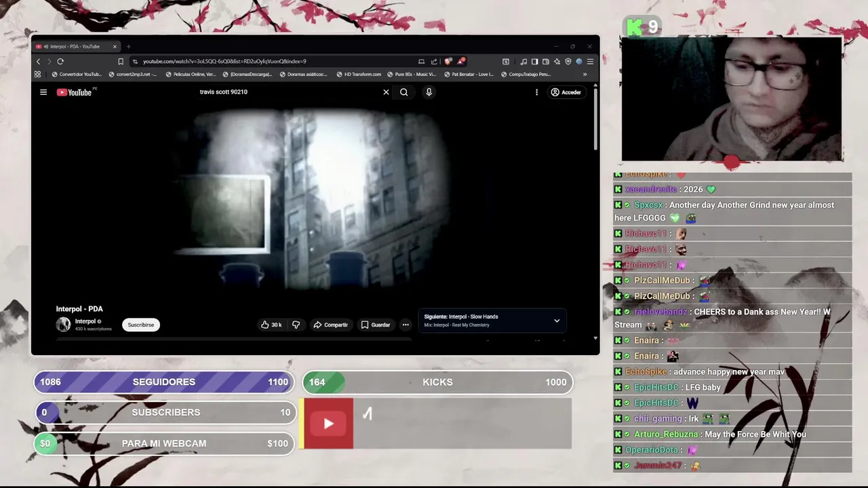Viewport: 868px width, 488px height.
Task: Expand the Siguiente playlist panel chevron
Action: coord(557,321)
